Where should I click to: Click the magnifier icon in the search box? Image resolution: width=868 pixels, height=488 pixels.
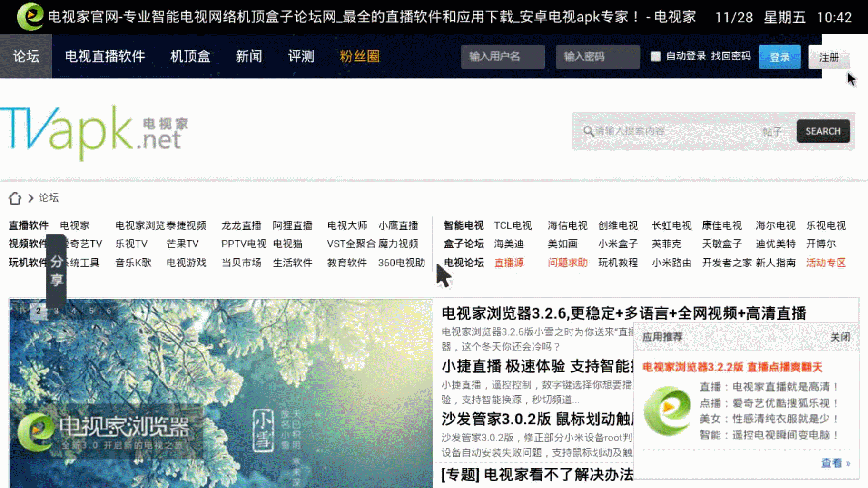tap(587, 131)
